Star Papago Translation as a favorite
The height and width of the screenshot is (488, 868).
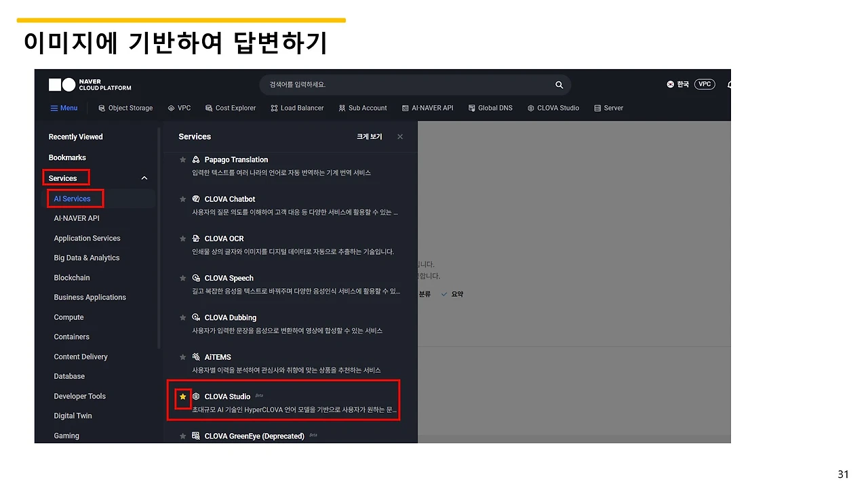(x=182, y=159)
